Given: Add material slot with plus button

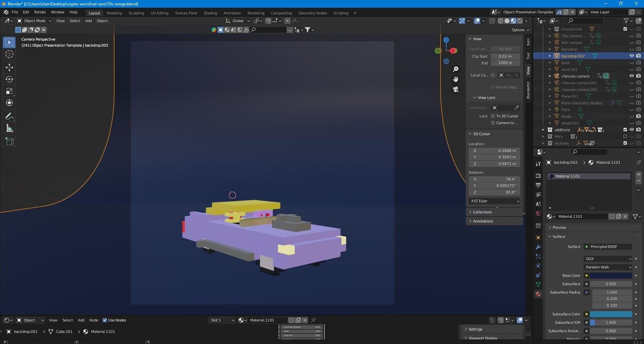Looking at the screenshot, I should click(x=639, y=175).
